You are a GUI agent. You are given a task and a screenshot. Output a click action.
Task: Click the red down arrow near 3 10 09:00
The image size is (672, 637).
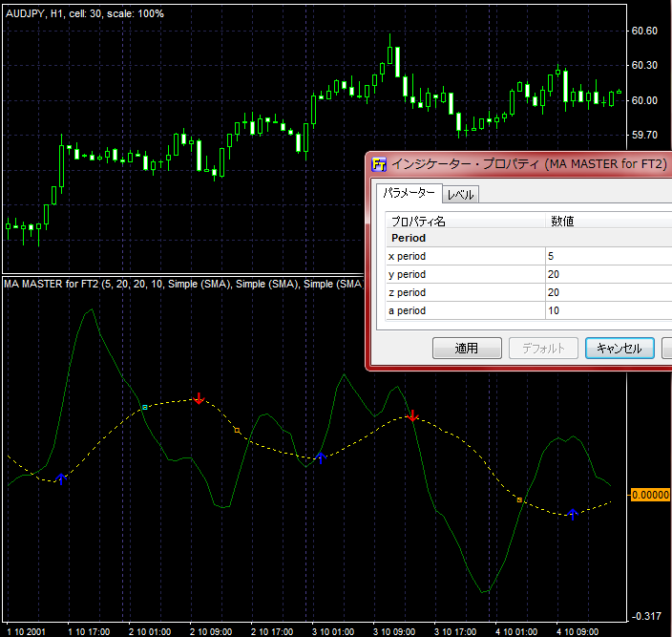pyautogui.click(x=412, y=415)
